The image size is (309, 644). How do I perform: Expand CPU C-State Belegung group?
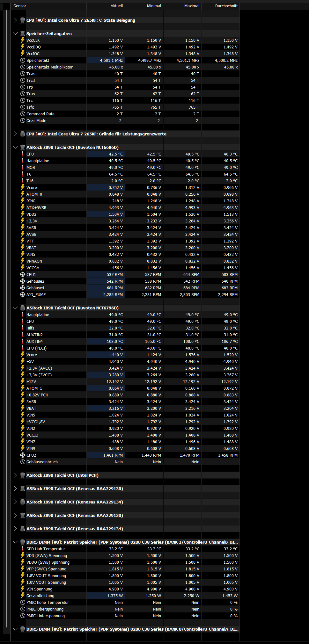[x=15, y=20]
